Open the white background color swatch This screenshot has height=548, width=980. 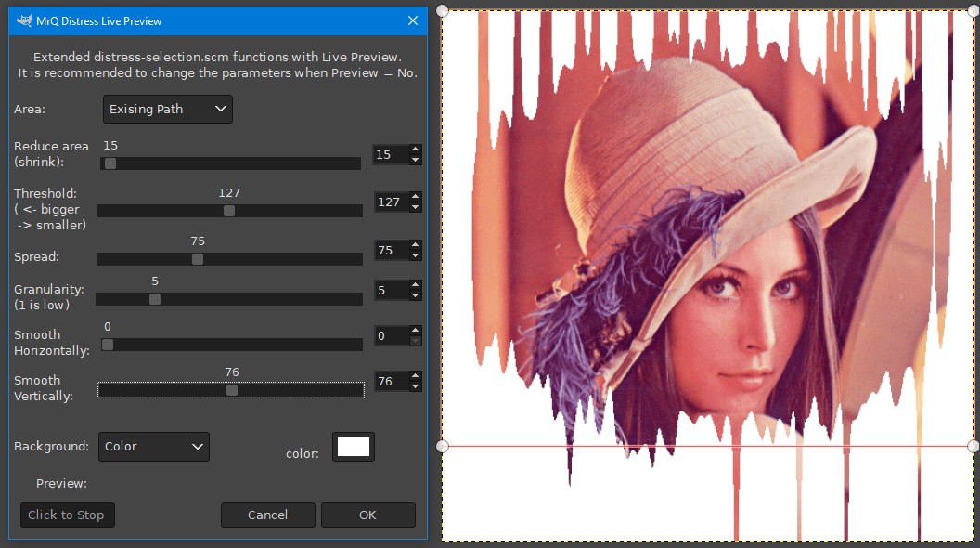click(354, 447)
